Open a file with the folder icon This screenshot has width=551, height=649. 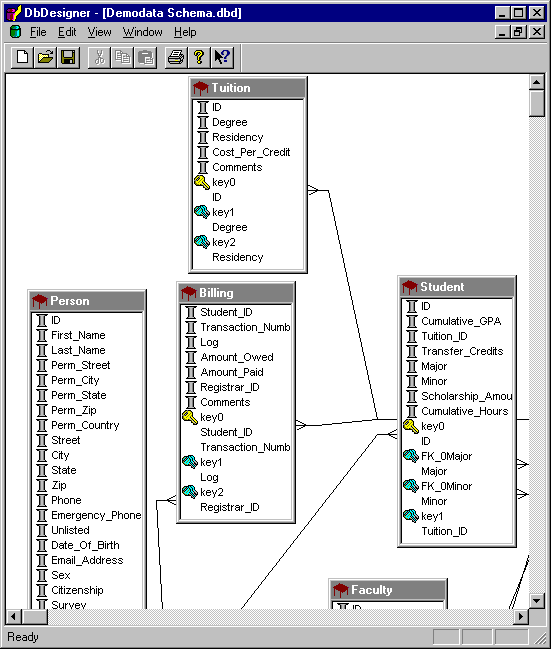pyautogui.click(x=46, y=57)
